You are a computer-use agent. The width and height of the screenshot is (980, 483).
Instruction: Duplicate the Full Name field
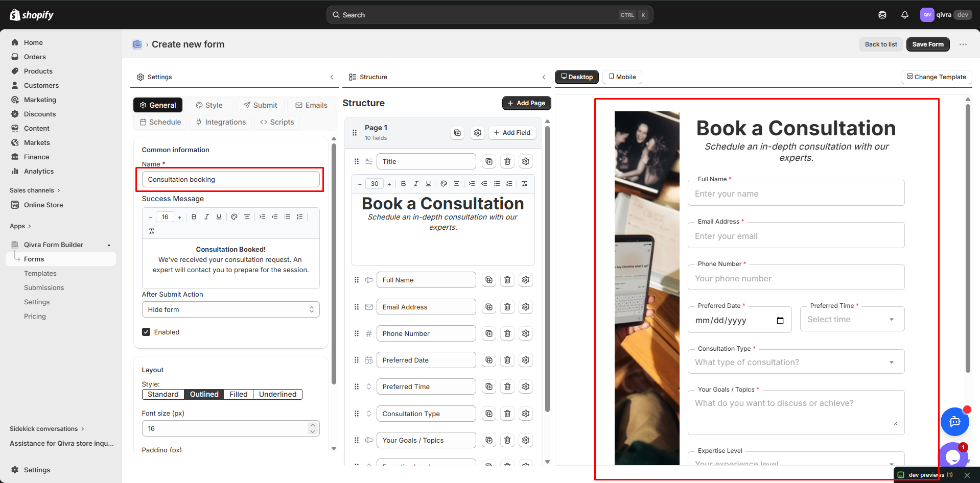[489, 280]
